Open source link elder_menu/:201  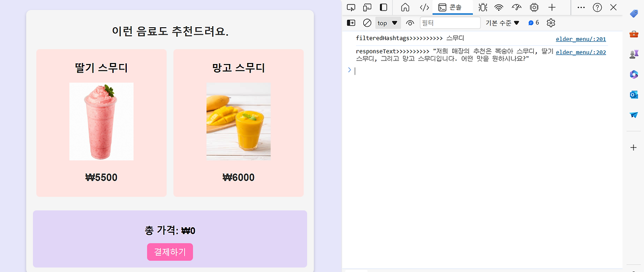click(581, 39)
